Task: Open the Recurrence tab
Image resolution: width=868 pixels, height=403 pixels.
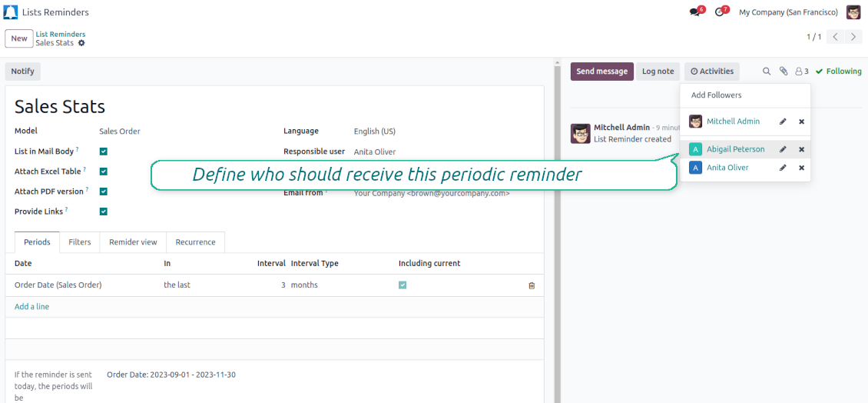Action: point(195,242)
